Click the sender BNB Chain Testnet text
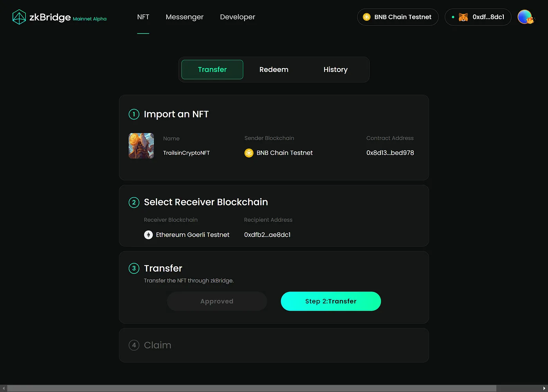Image resolution: width=548 pixels, height=392 pixels. (x=285, y=153)
